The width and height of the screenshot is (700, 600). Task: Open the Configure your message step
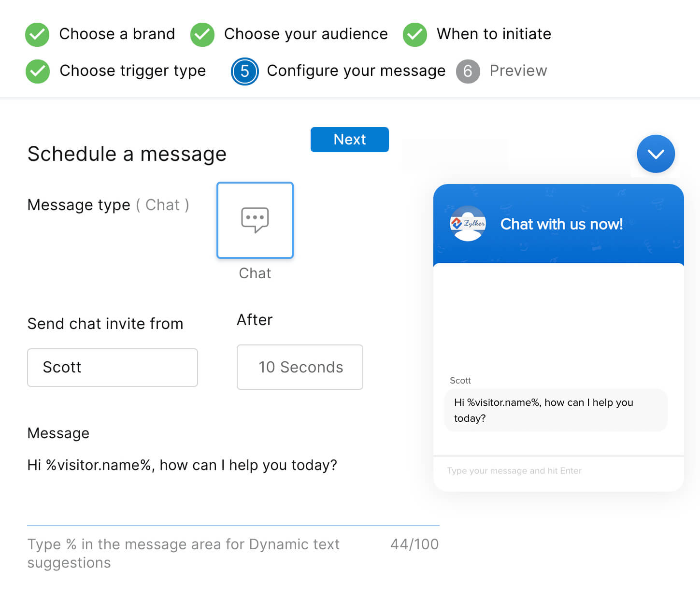coord(356,71)
